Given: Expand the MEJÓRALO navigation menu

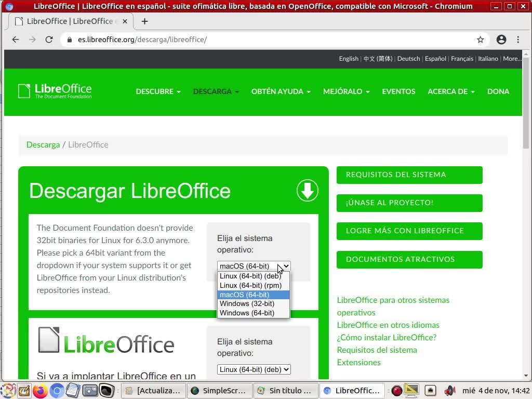Looking at the screenshot, I should pyautogui.click(x=346, y=91).
